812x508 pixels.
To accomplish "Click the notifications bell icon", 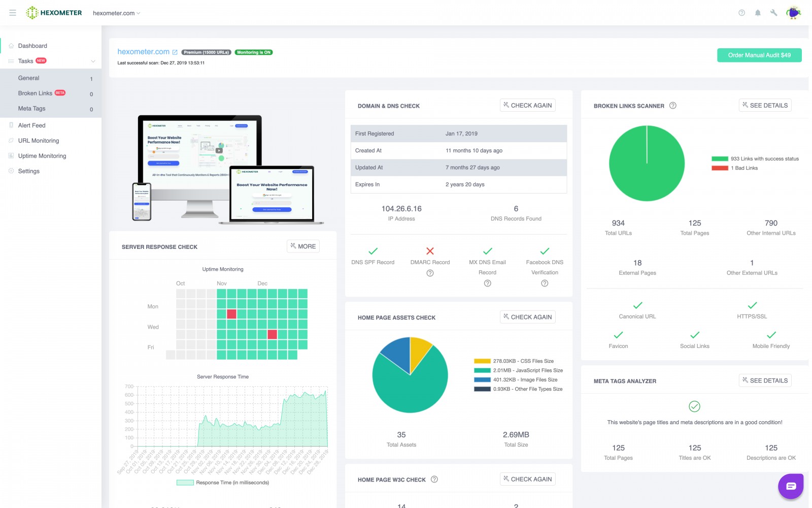I will pyautogui.click(x=758, y=13).
